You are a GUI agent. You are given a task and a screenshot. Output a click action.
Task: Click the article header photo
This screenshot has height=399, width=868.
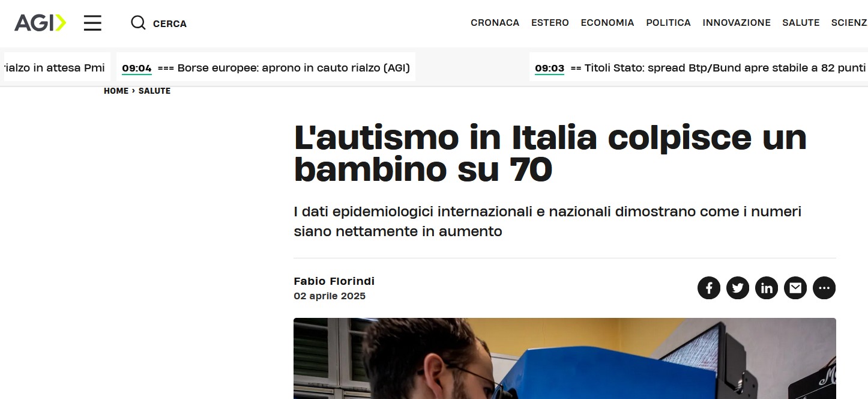[565, 358]
